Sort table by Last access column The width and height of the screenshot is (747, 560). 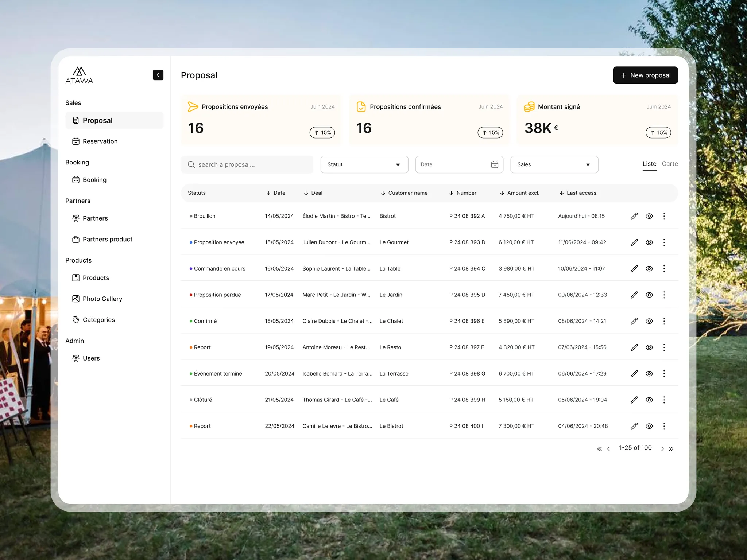(x=578, y=193)
